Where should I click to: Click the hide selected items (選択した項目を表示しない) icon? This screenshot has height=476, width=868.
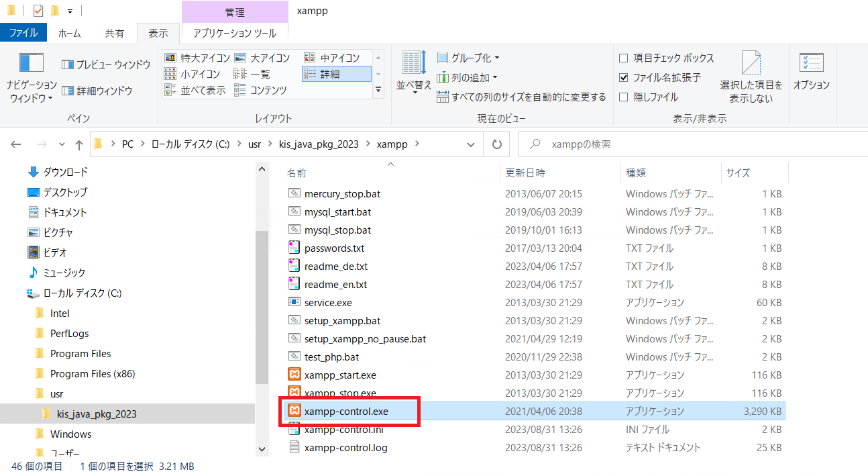click(x=751, y=64)
